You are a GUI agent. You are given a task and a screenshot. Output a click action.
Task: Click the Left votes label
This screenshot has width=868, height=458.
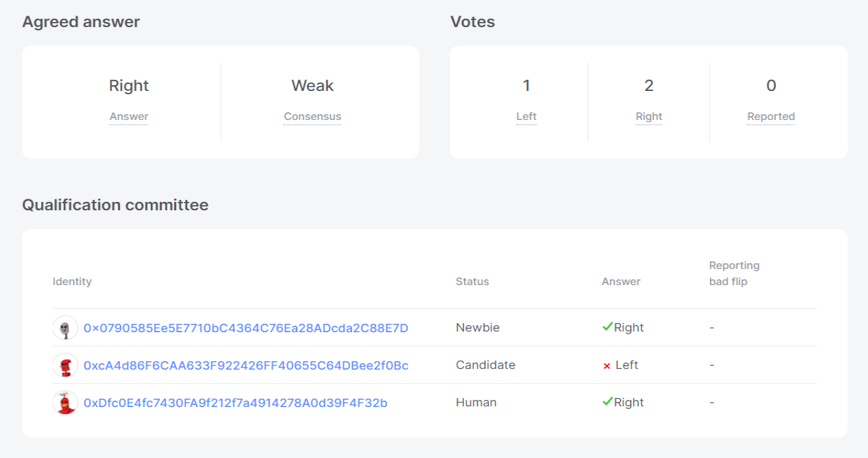coord(526,117)
